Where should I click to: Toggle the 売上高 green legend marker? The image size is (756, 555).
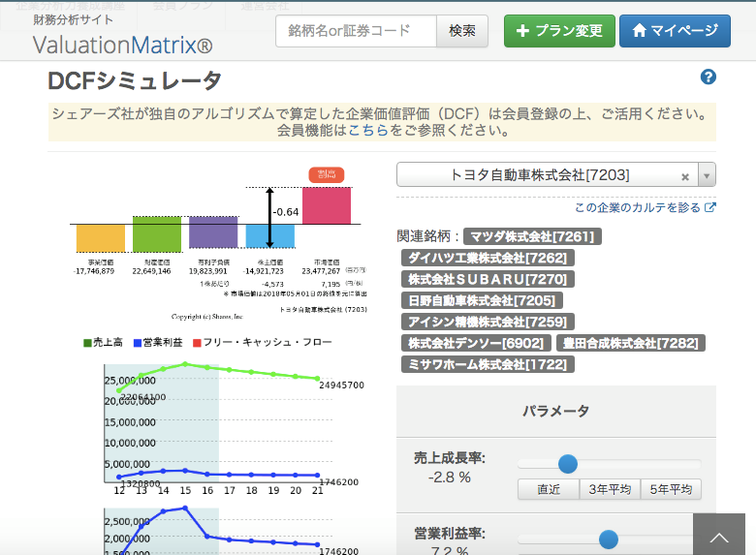pyautogui.click(x=88, y=343)
